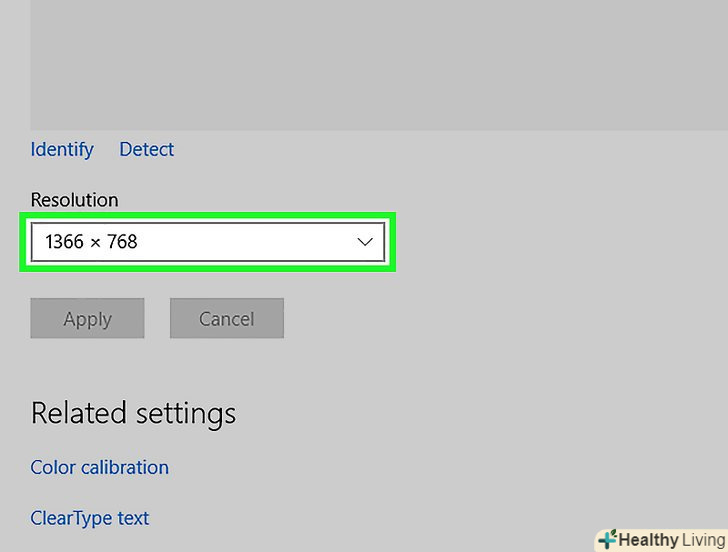Click the Identify link
The height and width of the screenshot is (552, 728).
[x=62, y=150]
